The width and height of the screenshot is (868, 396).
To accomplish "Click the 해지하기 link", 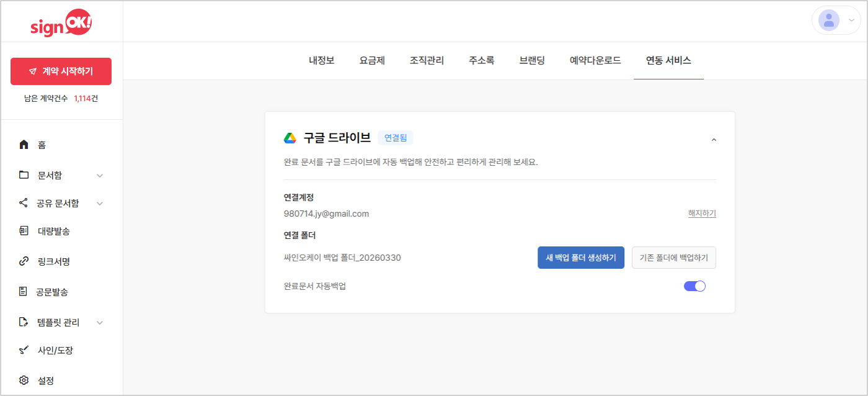I will click(x=702, y=214).
